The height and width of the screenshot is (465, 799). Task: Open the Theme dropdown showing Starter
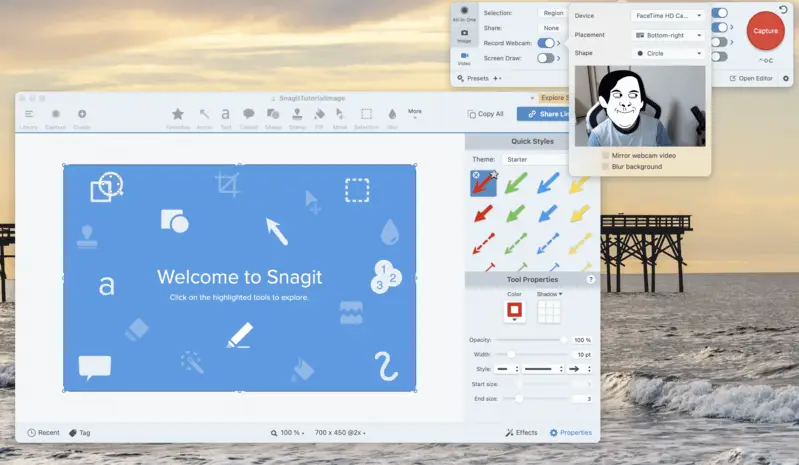pos(535,159)
